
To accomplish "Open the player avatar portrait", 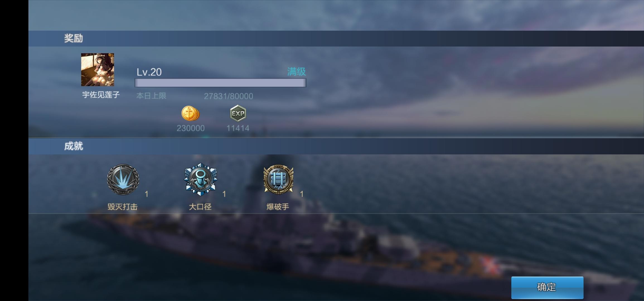I will (98, 70).
